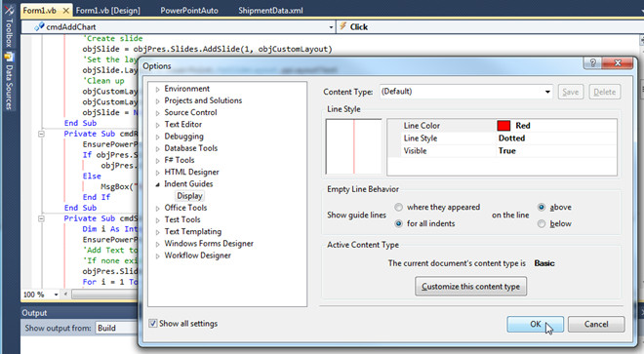Click Customize this content type button
644x354 pixels.
tap(470, 287)
